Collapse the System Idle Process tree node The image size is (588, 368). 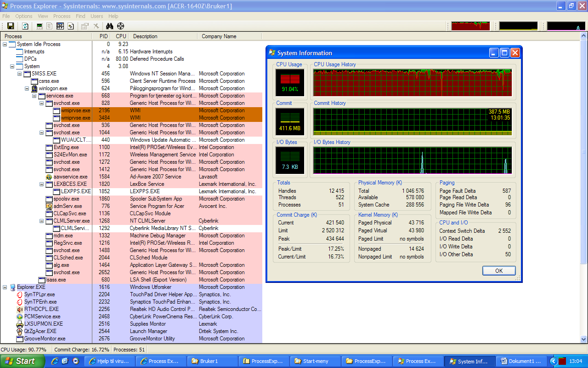coord(5,44)
